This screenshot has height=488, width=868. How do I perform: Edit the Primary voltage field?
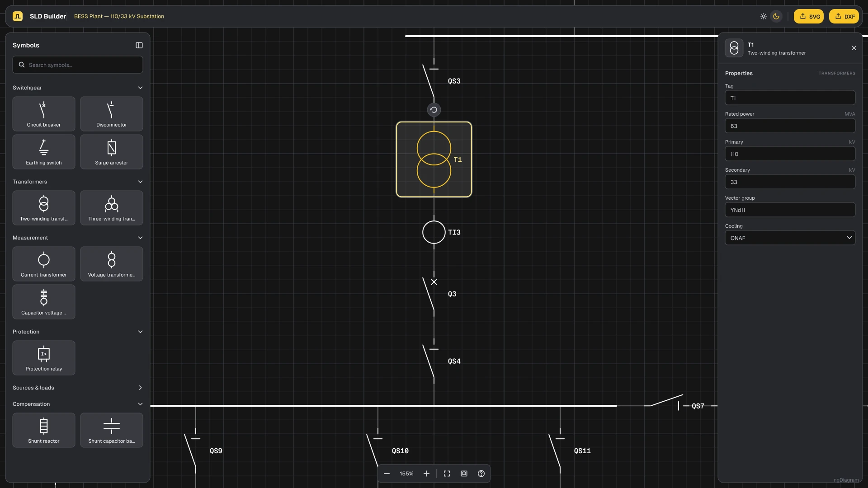[x=790, y=154]
